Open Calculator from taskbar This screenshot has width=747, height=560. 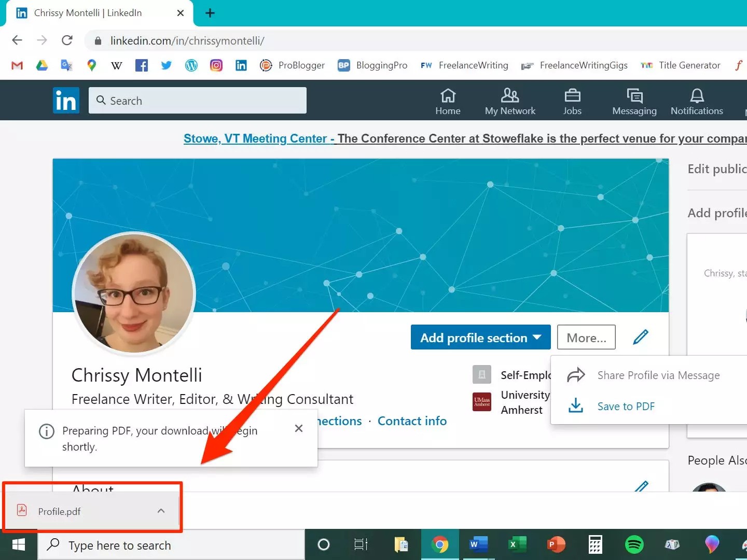tap(595, 544)
